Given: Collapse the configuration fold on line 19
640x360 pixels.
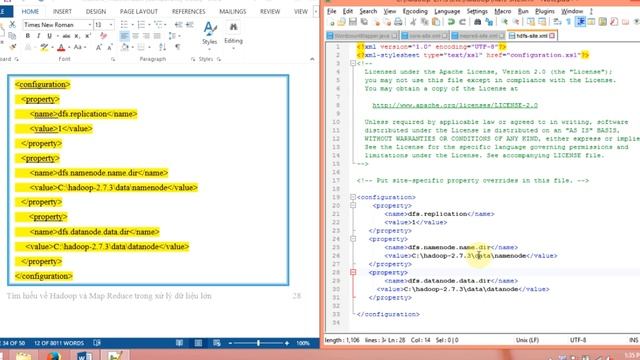Looking at the screenshot, I should point(353,197).
